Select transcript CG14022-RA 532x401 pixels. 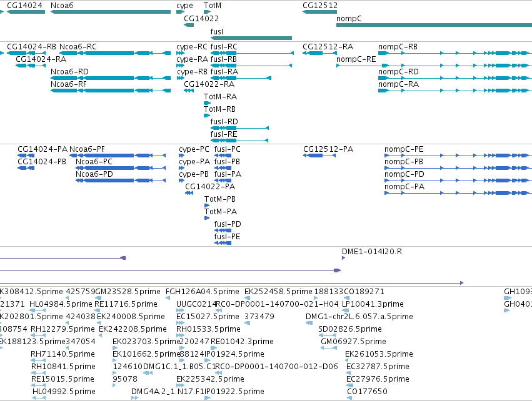tap(189, 91)
